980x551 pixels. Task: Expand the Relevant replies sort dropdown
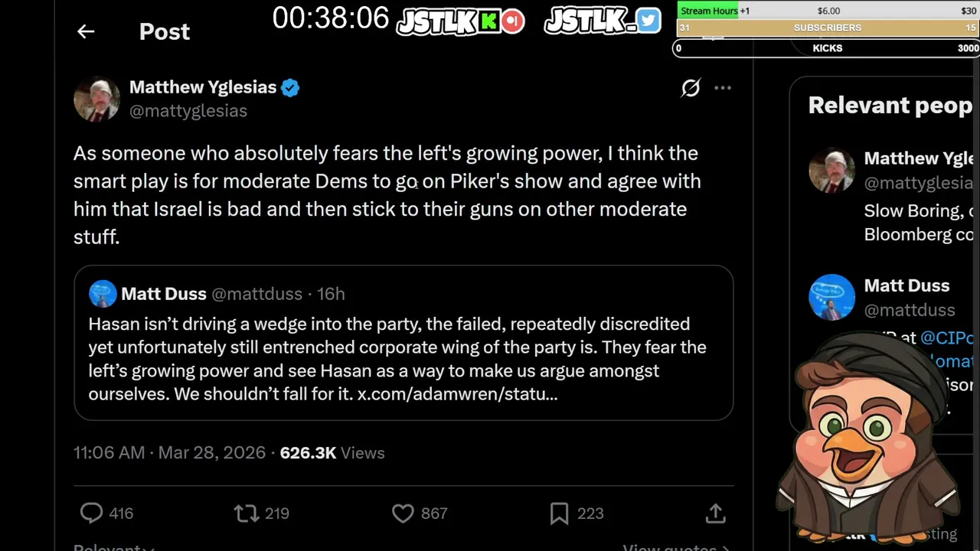coord(113,546)
